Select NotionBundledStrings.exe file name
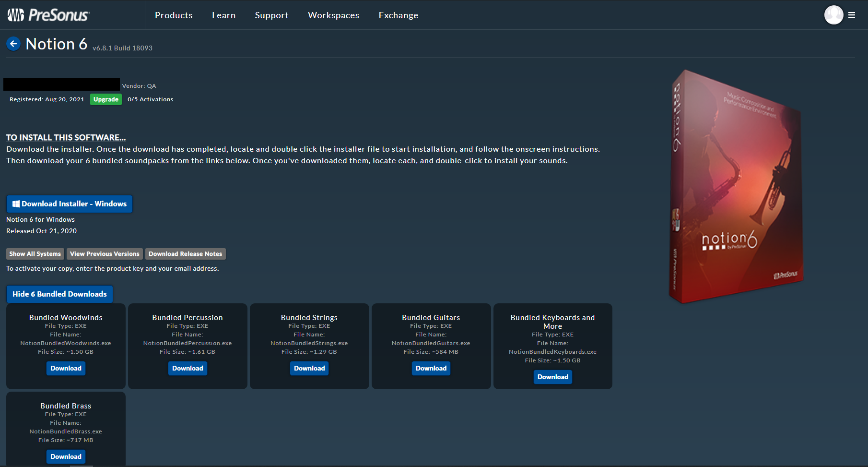The width and height of the screenshot is (868, 467). tap(309, 343)
